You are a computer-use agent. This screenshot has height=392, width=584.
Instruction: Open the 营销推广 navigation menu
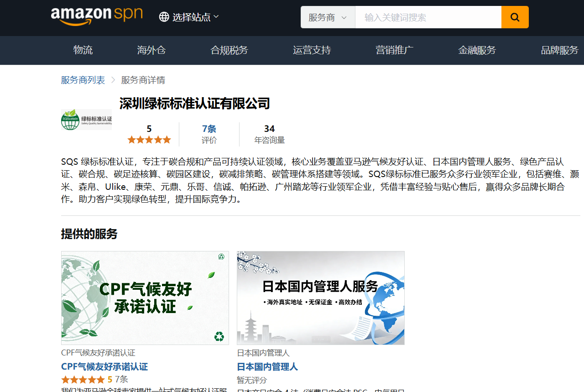coord(394,50)
